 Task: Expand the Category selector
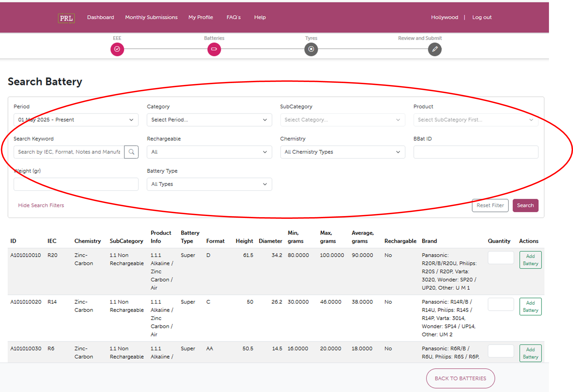click(209, 120)
